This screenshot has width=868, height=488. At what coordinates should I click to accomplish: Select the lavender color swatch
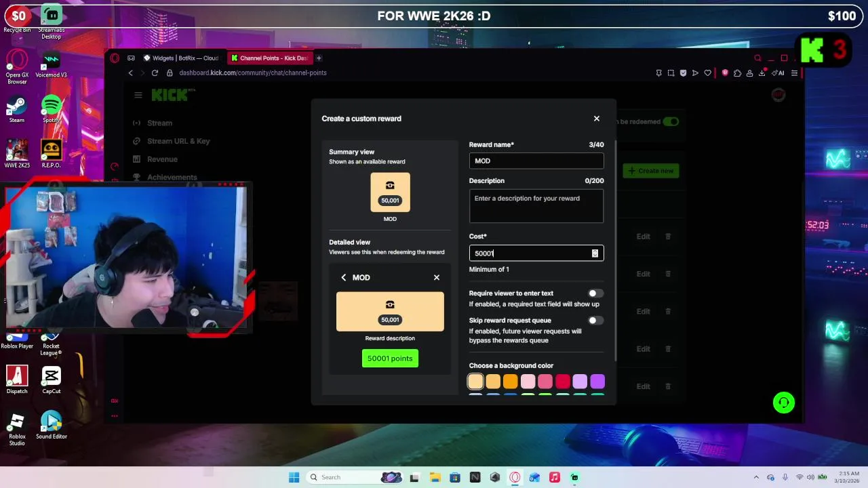580,382
